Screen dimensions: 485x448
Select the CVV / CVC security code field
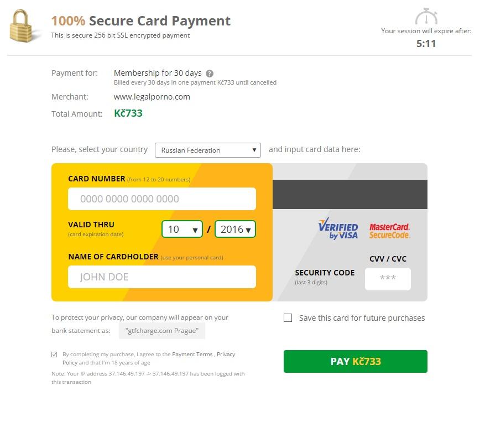pyautogui.click(x=388, y=279)
